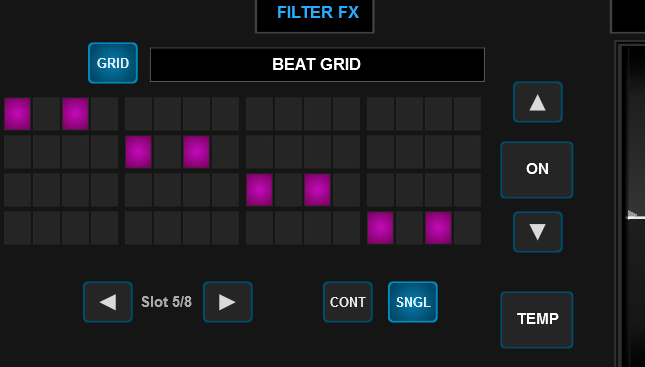The height and width of the screenshot is (367, 645).
Task: Toggle first magenta cell in second row
Action: click(138, 152)
